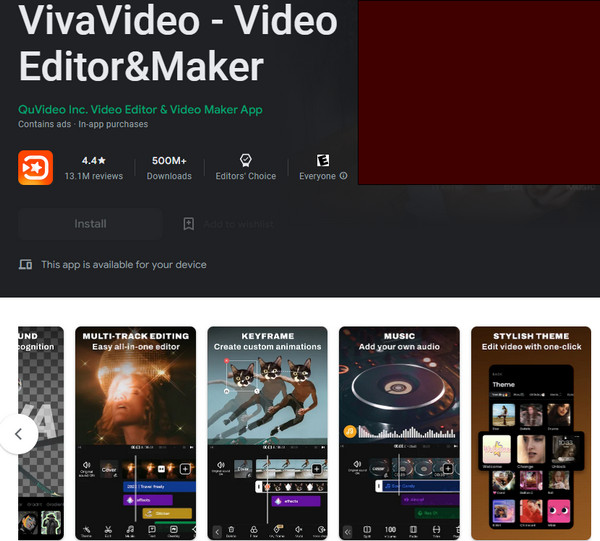Click the Editors' Choice label
The height and width of the screenshot is (541, 600).
click(x=246, y=176)
